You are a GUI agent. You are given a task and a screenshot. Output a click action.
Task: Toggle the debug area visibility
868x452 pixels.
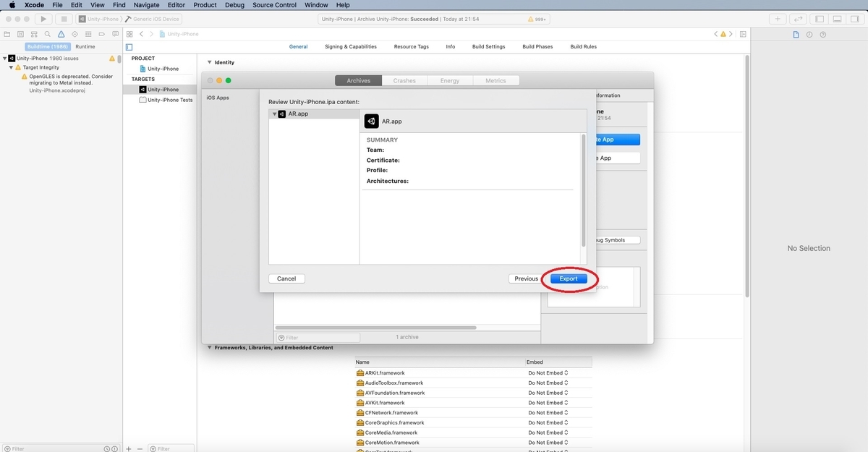coord(835,19)
